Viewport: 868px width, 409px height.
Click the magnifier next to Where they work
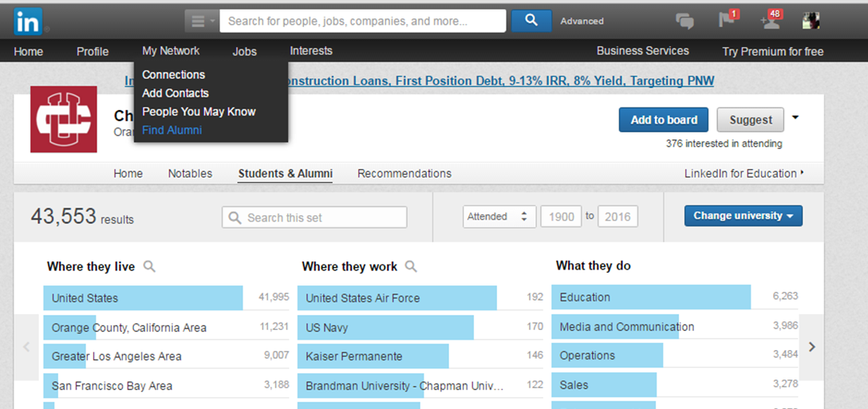point(411,267)
